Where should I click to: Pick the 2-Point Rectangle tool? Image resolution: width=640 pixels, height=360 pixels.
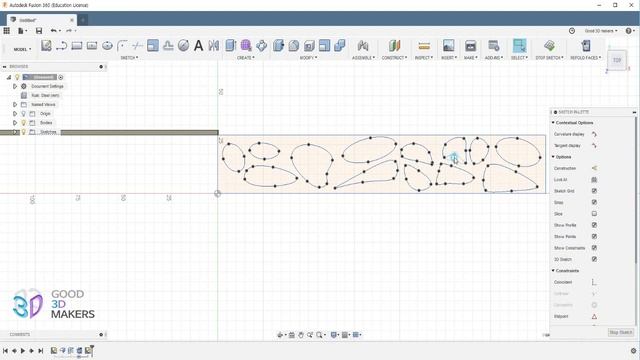tap(77, 45)
